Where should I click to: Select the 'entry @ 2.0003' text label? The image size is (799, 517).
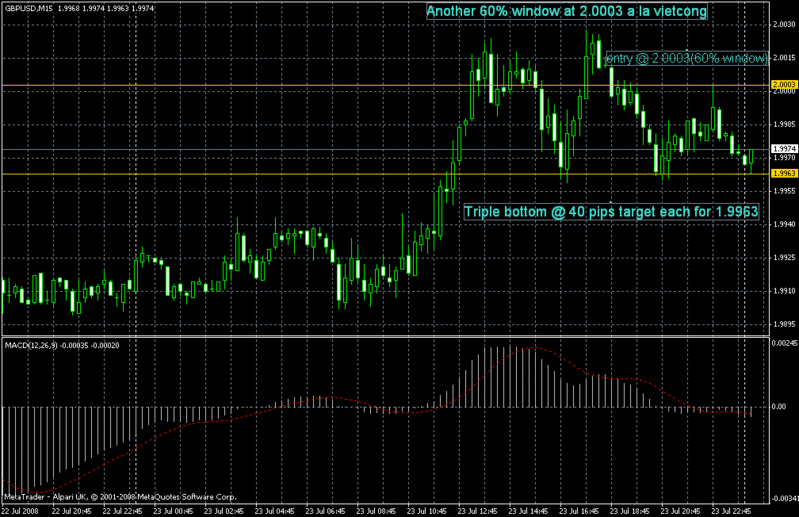[x=673, y=61]
